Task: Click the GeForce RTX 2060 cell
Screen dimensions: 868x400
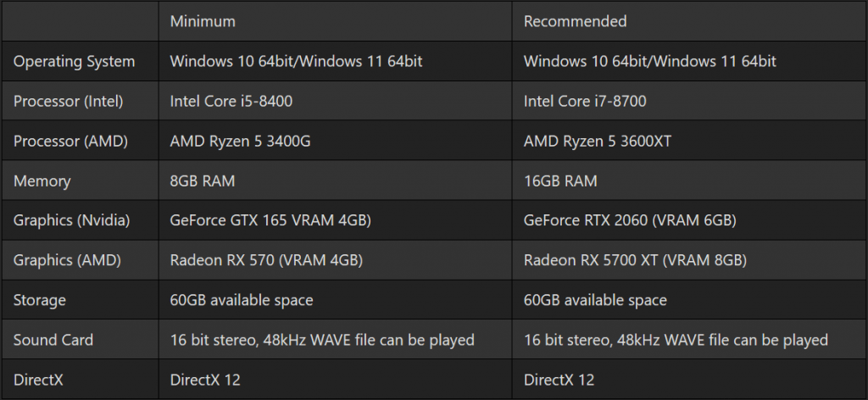Action: coord(630,220)
